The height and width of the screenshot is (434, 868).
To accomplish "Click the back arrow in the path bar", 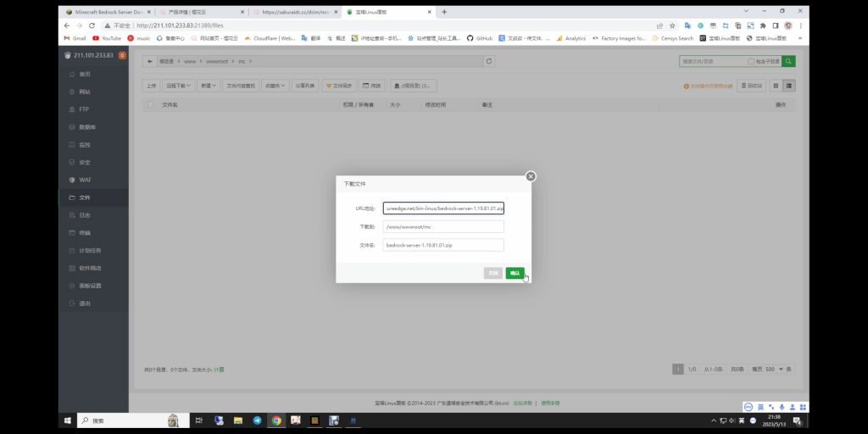I will click(149, 62).
